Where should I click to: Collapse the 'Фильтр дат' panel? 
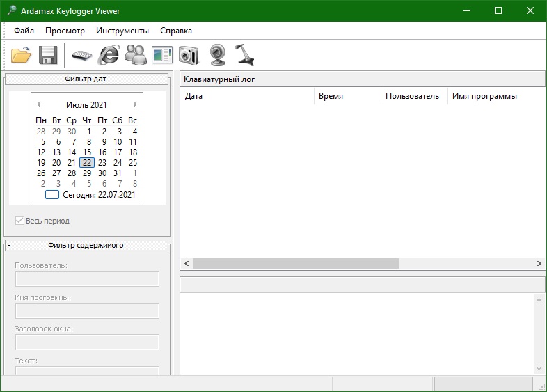coord(9,79)
